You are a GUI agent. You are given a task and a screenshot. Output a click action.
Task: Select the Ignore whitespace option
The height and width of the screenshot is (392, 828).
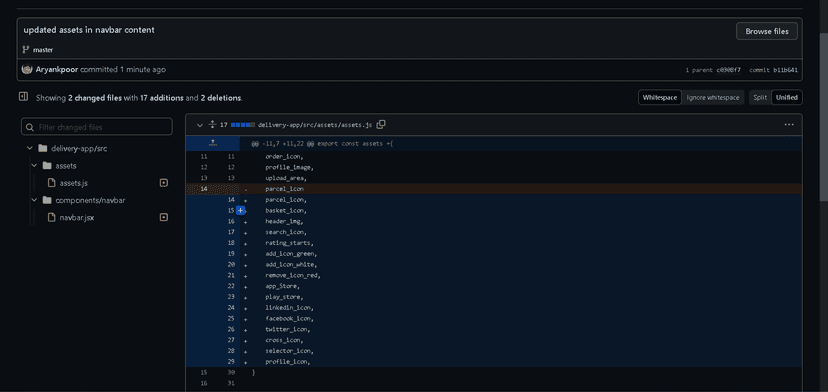coord(713,98)
